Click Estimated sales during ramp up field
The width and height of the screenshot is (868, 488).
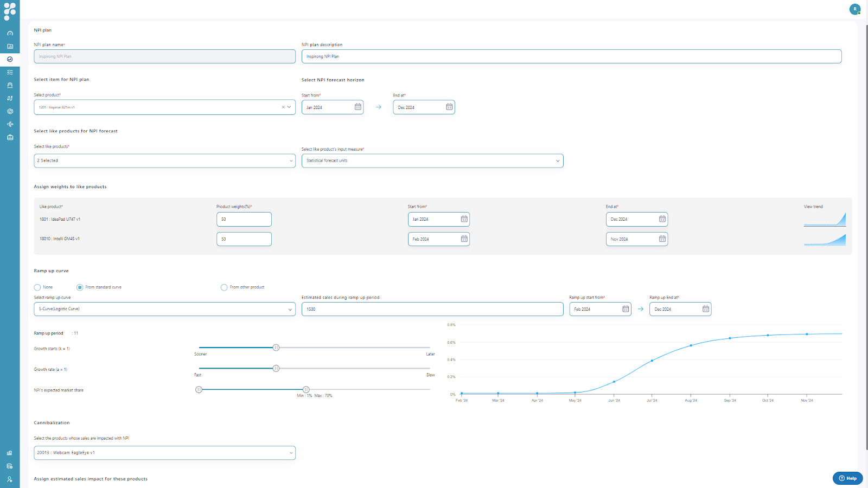tap(432, 309)
